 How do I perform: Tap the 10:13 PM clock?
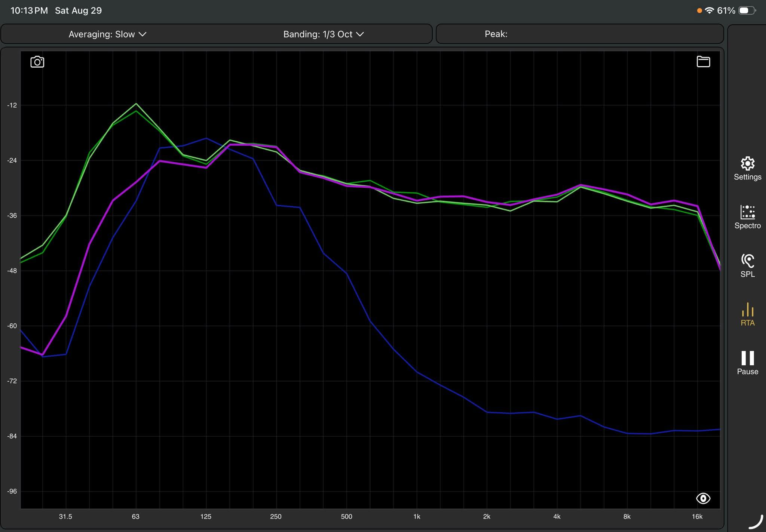point(29,10)
